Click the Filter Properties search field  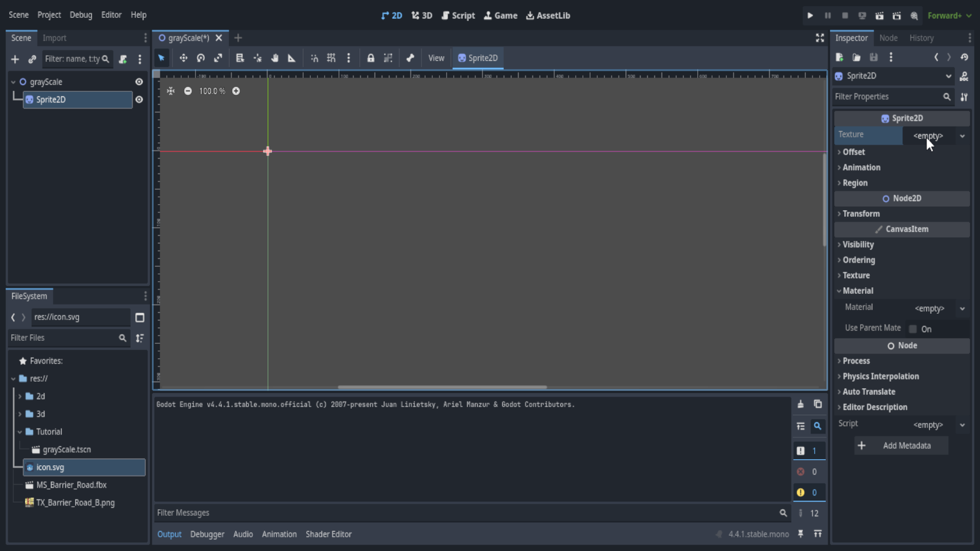887,96
